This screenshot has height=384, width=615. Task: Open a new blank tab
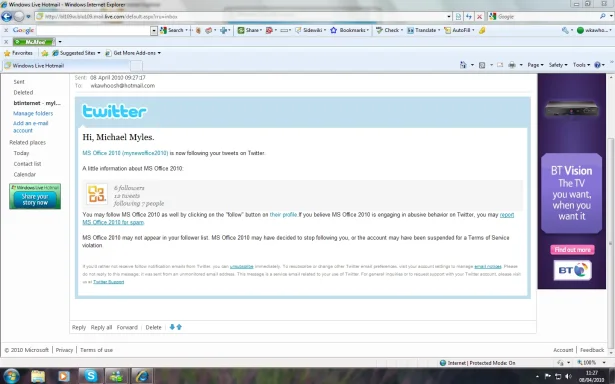coord(136,66)
